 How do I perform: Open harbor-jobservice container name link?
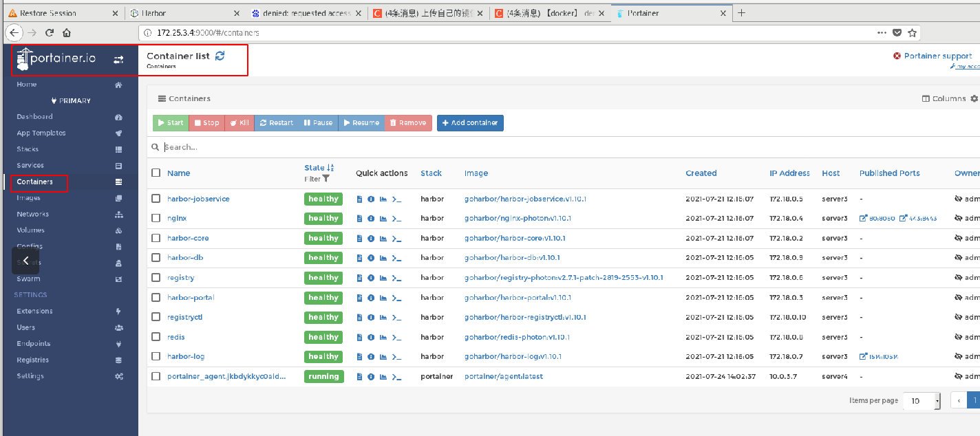[198, 199]
